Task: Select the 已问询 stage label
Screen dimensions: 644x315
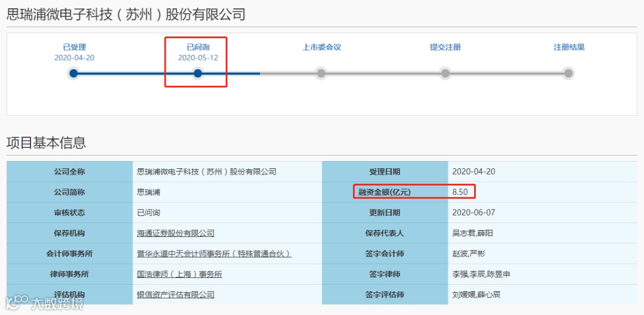Action: 198,47
